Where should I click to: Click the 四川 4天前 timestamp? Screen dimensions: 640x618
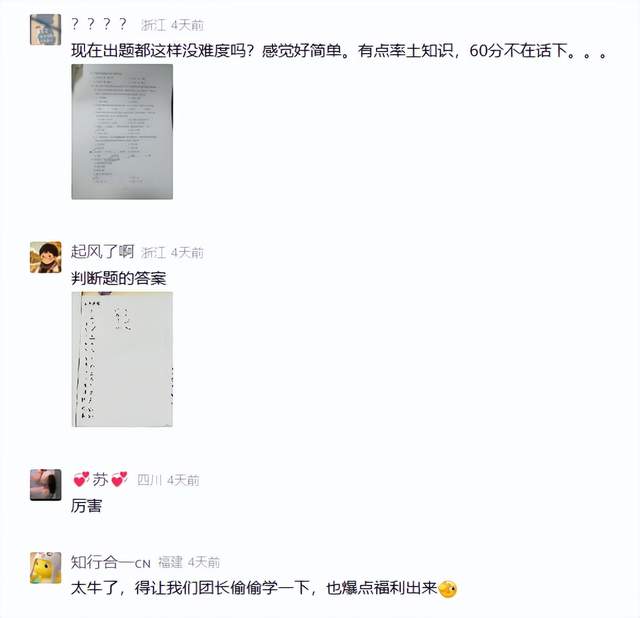coord(168,480)
